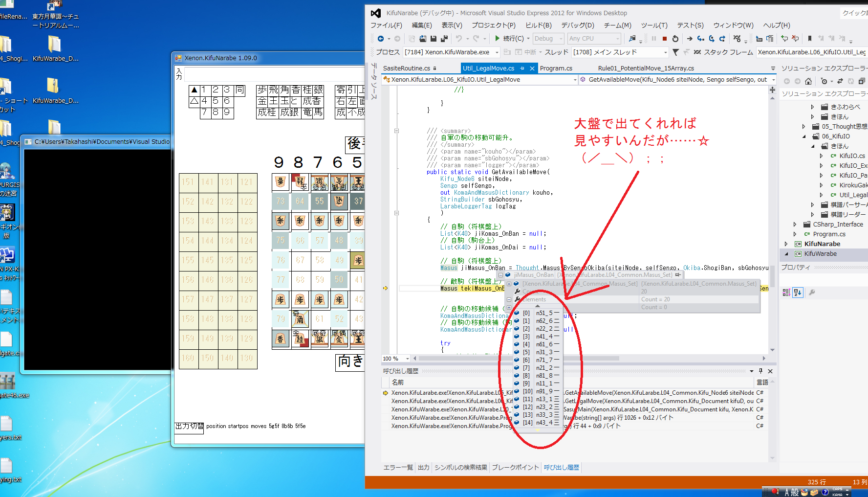This screenshot has width=868, height=497.
Task: Expand CSharp_Interface folder in Solution Explorer
Action: 795,225
